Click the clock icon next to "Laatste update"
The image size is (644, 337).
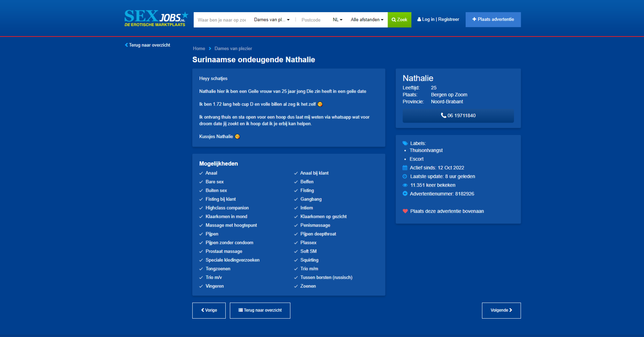point(405,177)
